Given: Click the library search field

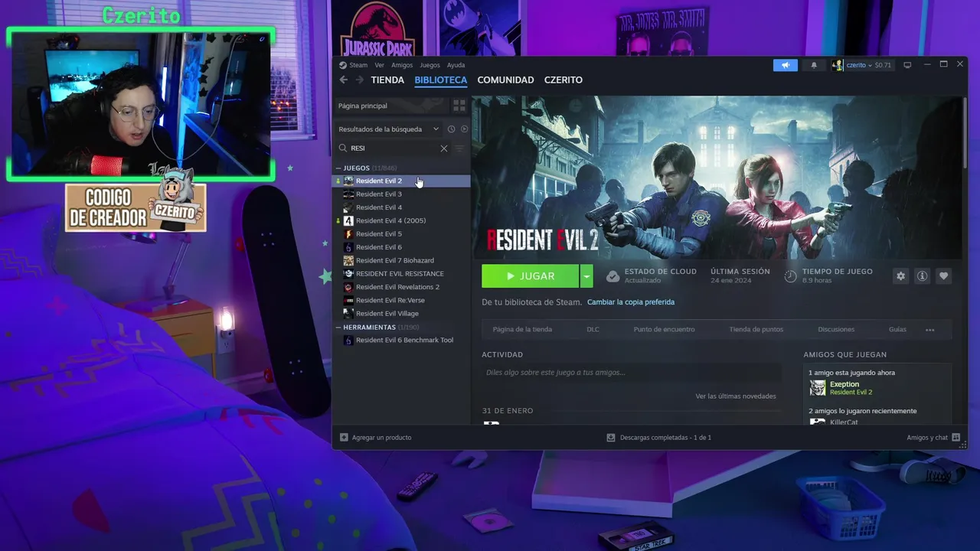Looking at the screenshot, I should coord(392,148).
